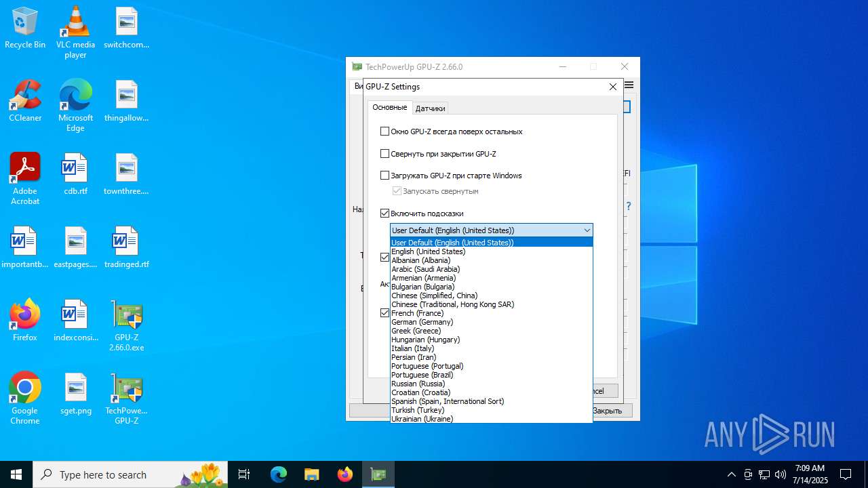The image size is (868, 488).
Task: Select the thingallow image file icon
Action: (x=126, y=101)
